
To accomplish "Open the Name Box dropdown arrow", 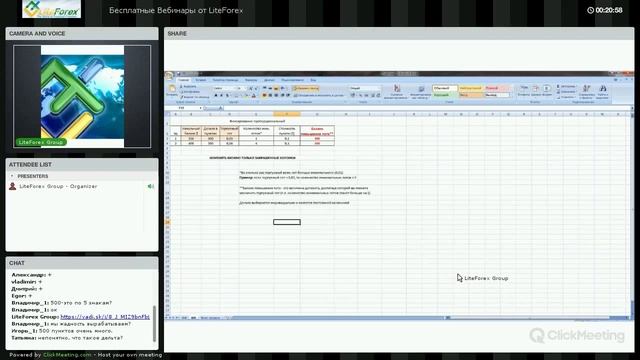I will coord(200,108).
